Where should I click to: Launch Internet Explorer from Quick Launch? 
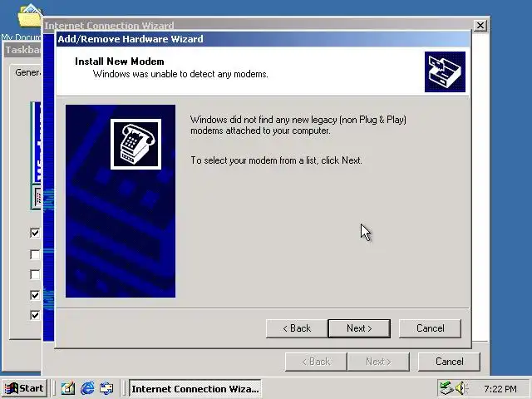pyautogui.click(x=87, y=388)
